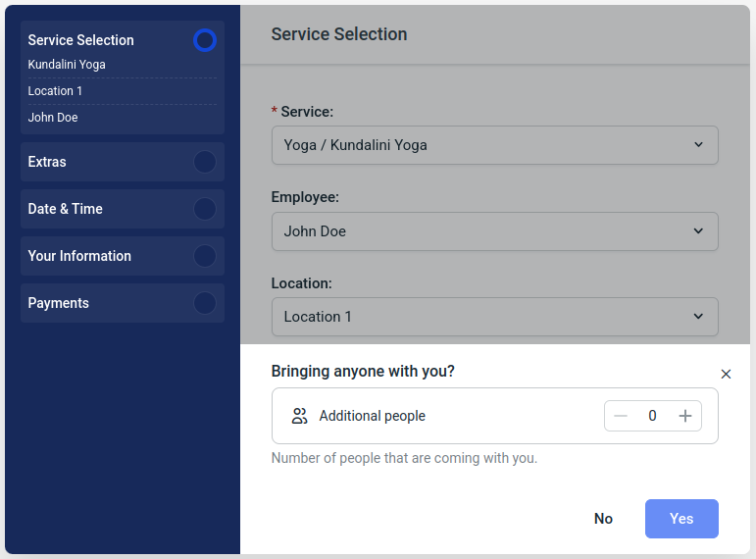
Task: Click the Your Information step circle
Action: 205,256
